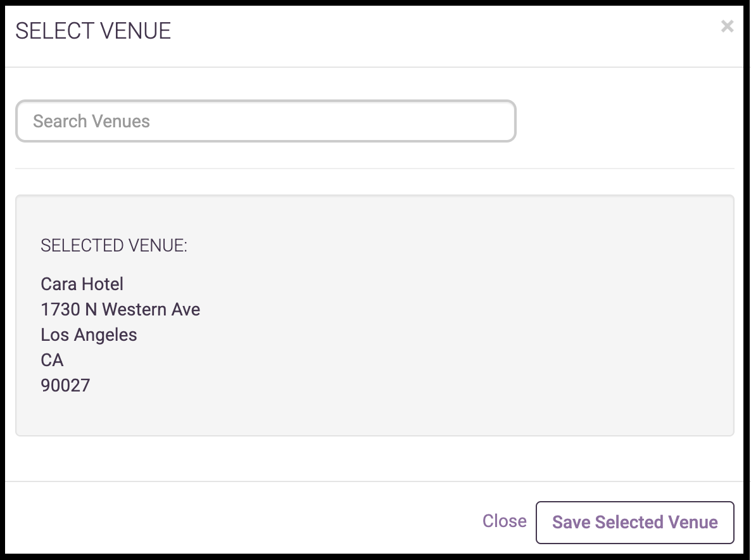Click the 90027 zip code line

coord(65,386)
